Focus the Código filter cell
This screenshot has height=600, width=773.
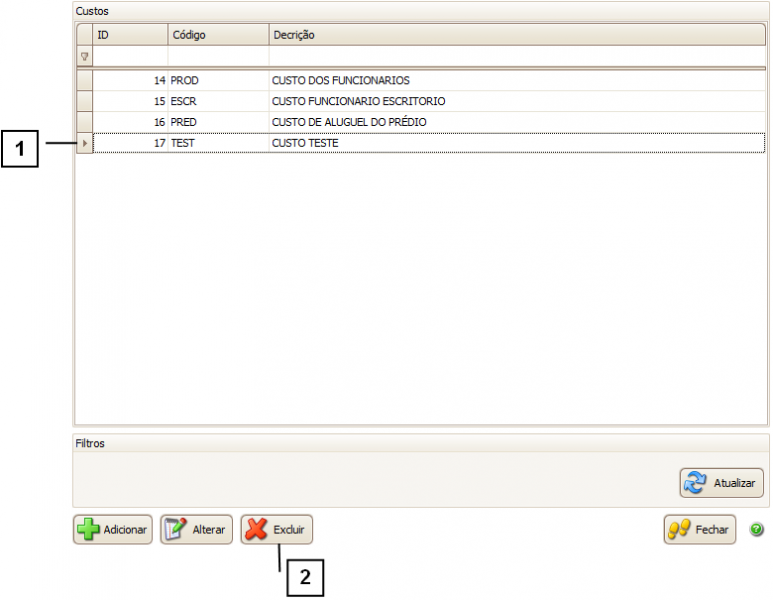coord(218,57)
